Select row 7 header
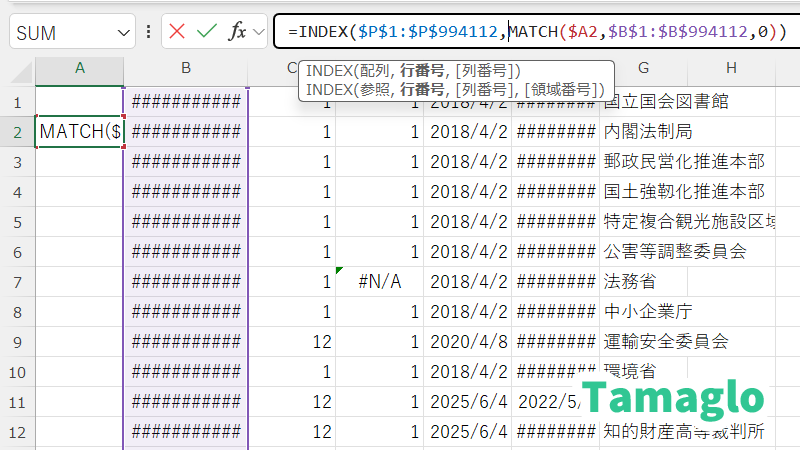This screenshot has width=800, height=450. click(x=17, y=282)
